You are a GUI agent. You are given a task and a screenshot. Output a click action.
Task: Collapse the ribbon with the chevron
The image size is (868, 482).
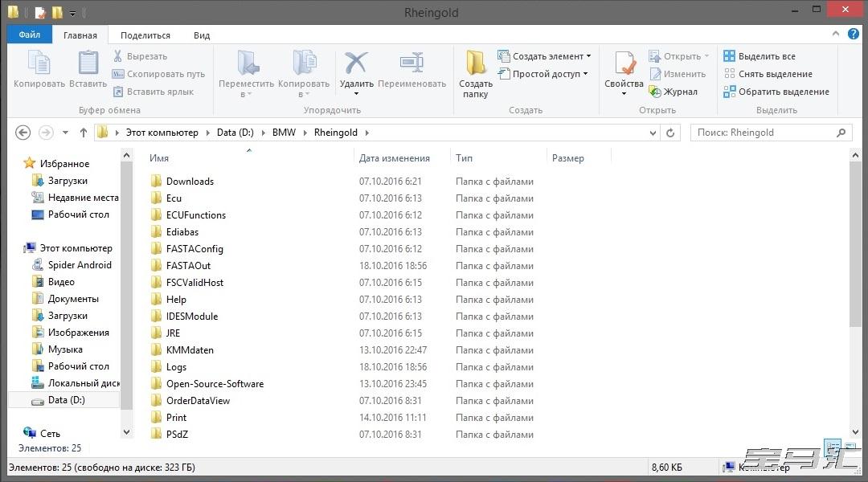point(835,35)
